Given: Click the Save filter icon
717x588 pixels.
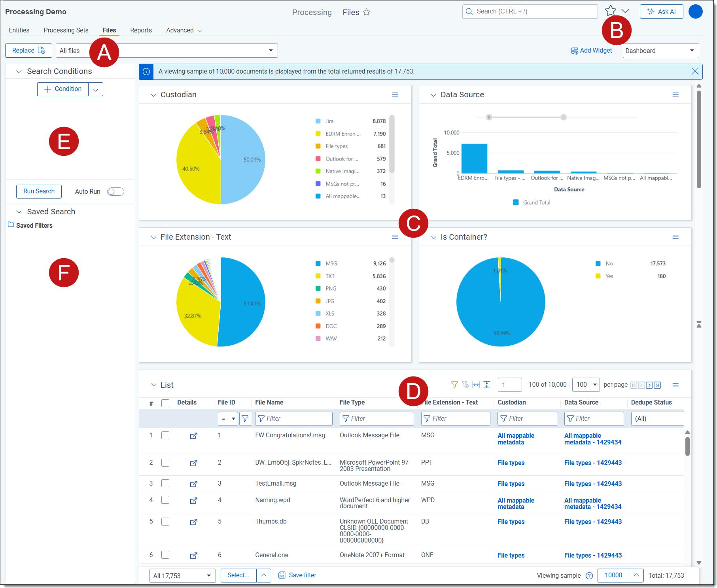Looking at the screenshot, I should [x=282, y=575].
